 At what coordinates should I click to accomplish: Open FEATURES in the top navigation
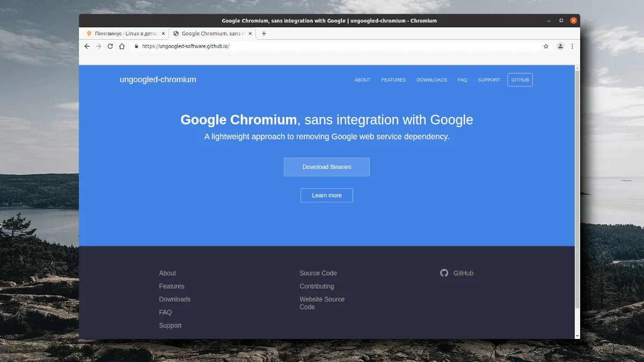[393, 80]
